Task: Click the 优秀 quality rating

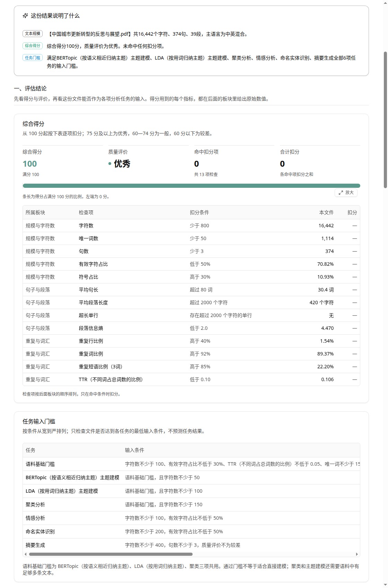Action: click(122, 164)
